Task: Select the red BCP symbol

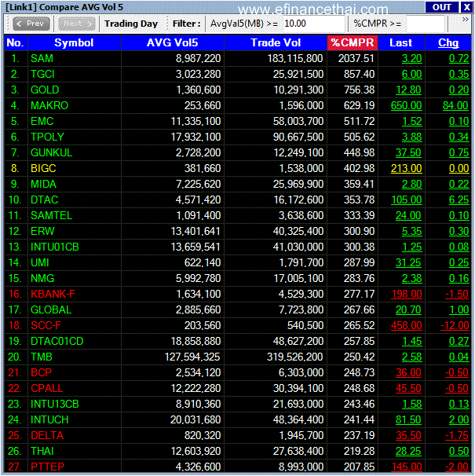Action: tap(41, 373)
